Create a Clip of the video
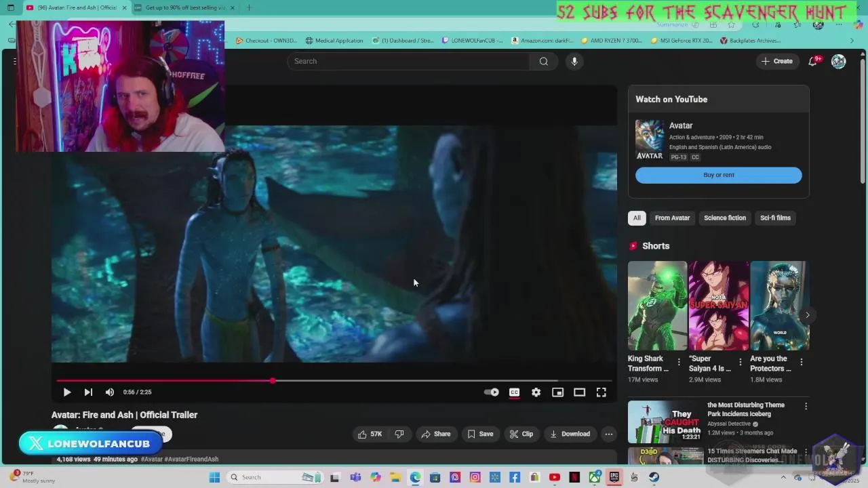 pyautogui.click(x=521, y=434)
